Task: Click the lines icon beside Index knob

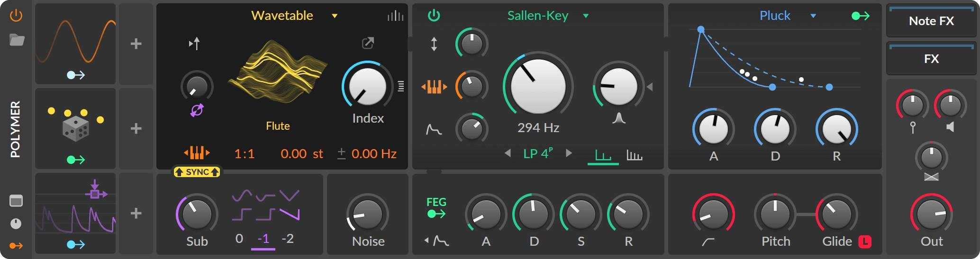Action: tap(401, 87)
